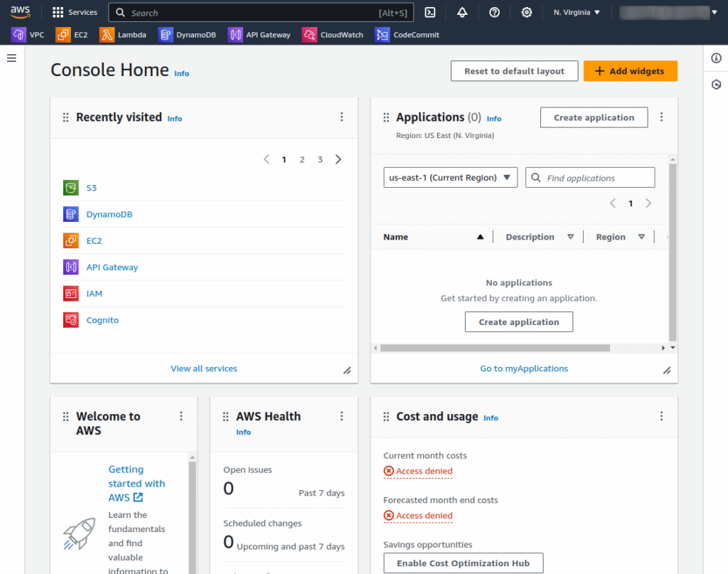Sort applications by Region column
Image resolution: width=728 pixels, height=574 pixels.
click(620, 237)
